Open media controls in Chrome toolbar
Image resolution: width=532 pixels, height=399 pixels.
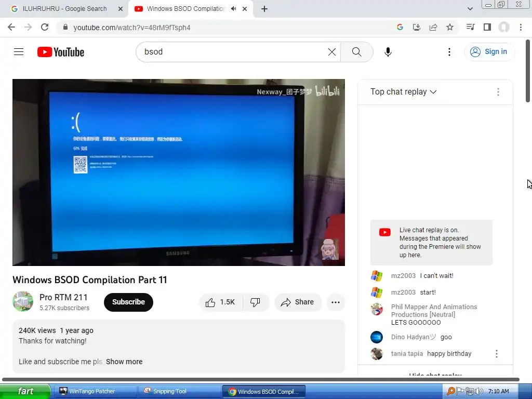[470, 27]
